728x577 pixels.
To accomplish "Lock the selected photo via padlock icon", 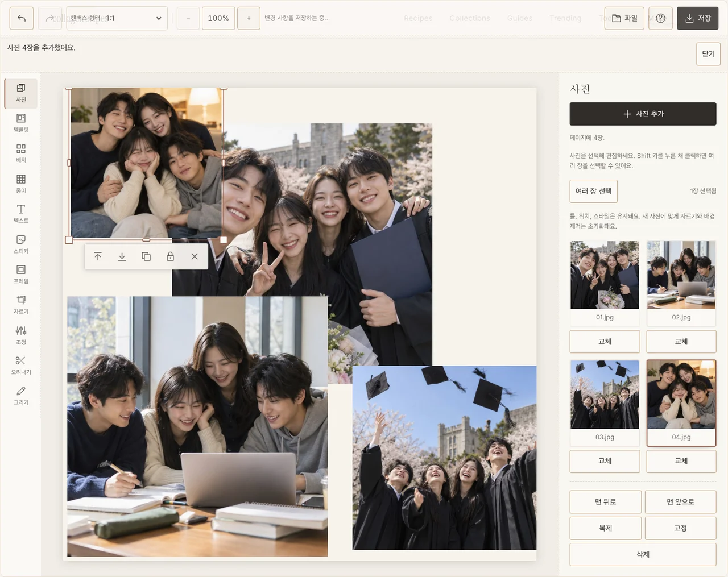I will (170, 256).
